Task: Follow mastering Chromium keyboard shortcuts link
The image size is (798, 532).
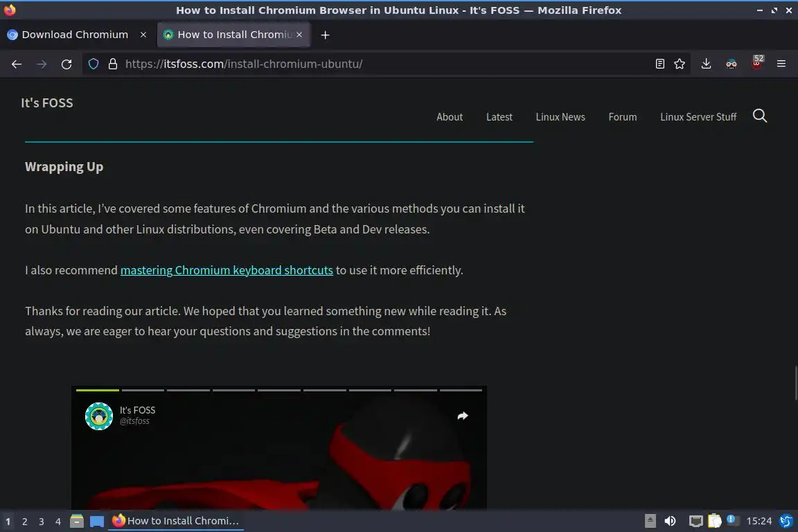Action: coord(227,270)
